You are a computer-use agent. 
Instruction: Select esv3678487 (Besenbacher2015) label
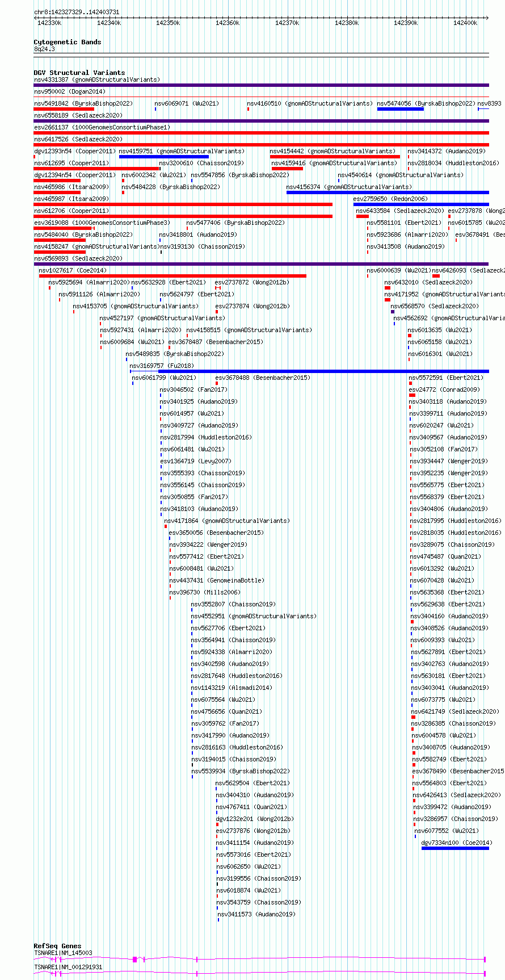coord(216,342)
